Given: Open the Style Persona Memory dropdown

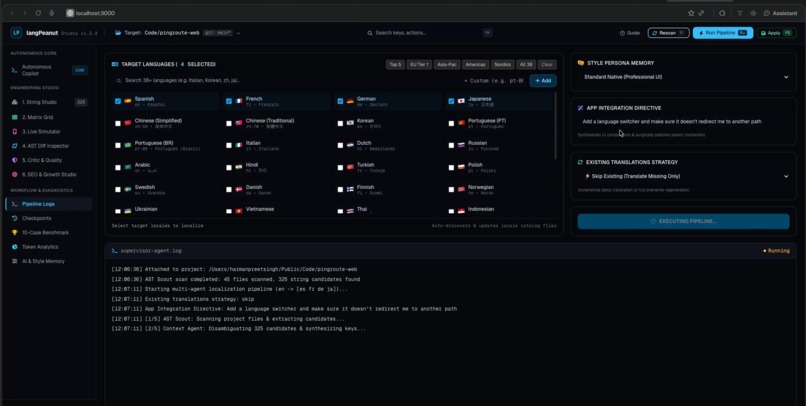Looking at the screenshot, I should pyautogui.click(x=684, y=77).
